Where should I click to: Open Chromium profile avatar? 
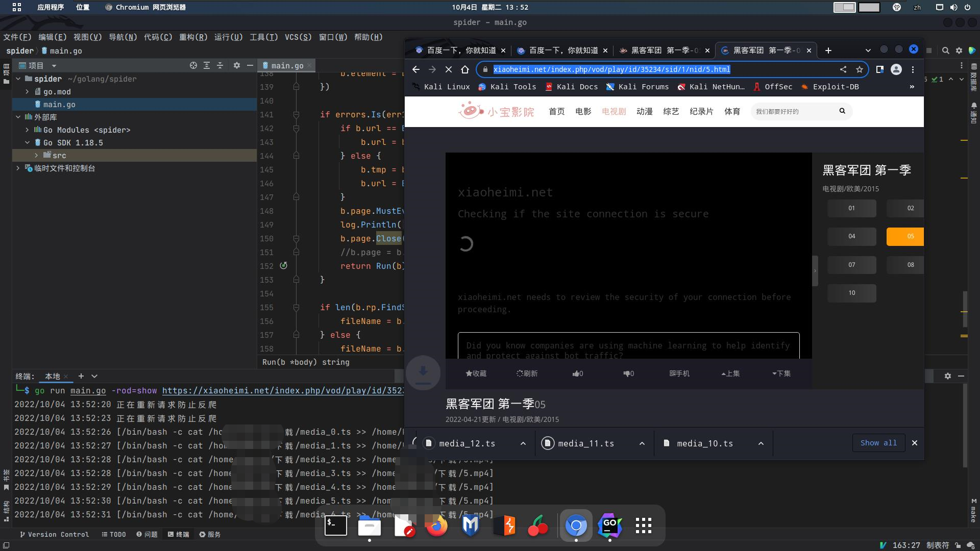(896, 69)
